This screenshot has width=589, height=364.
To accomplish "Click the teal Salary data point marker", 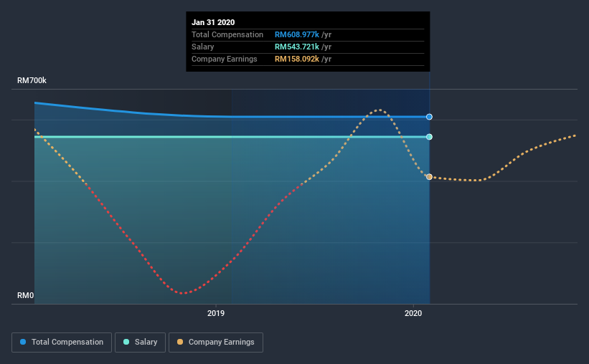I will [x=429, y=137].
